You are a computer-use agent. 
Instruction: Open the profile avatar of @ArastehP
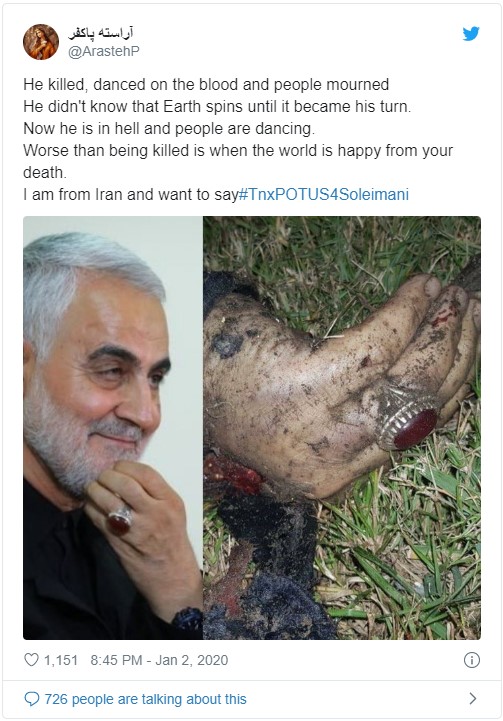tap(41, 42)
